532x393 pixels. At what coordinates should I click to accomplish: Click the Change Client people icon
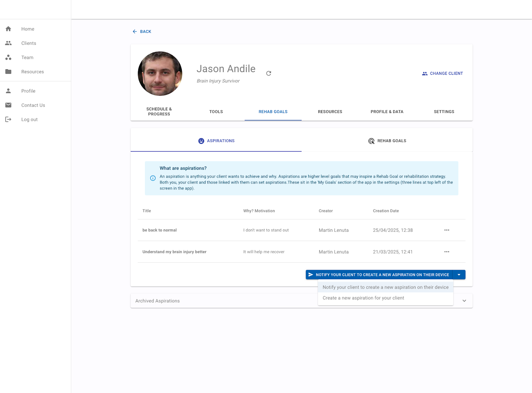[x=425, y=73]
